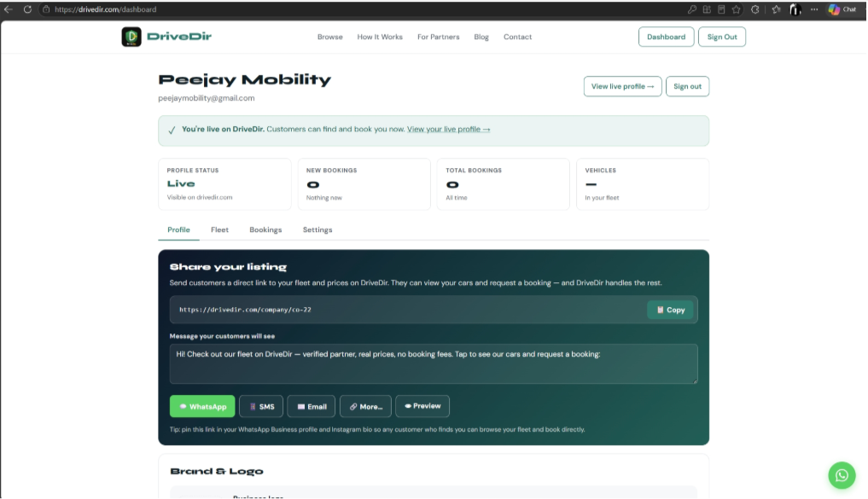Click the 'Brand & Logo' section heading
The height and width of the screenshot is (499, 868).
217,472
